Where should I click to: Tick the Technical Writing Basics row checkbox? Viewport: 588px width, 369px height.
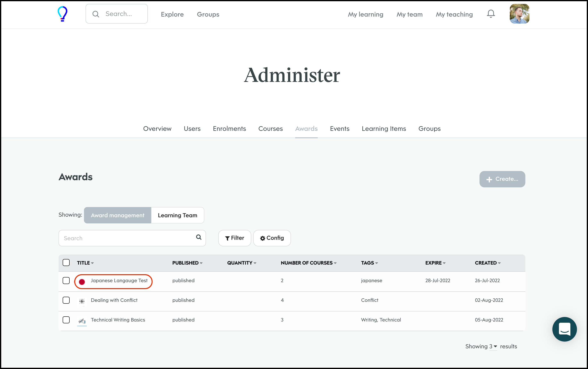(66, 320)
